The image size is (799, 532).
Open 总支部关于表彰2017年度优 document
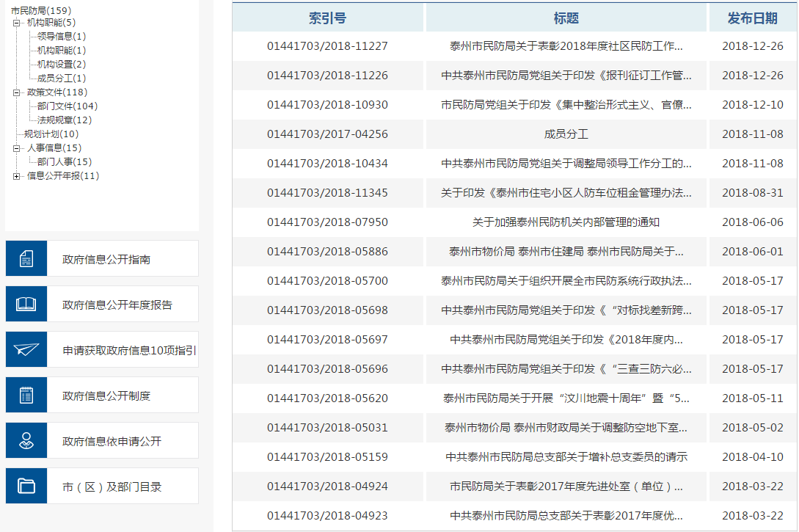click(566, 516)
